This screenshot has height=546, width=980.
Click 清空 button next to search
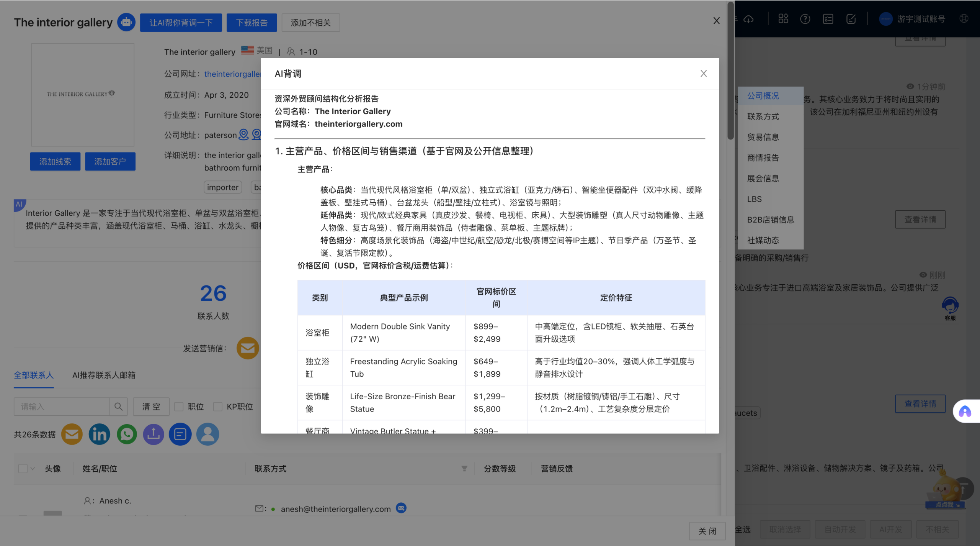click(151, 407)
